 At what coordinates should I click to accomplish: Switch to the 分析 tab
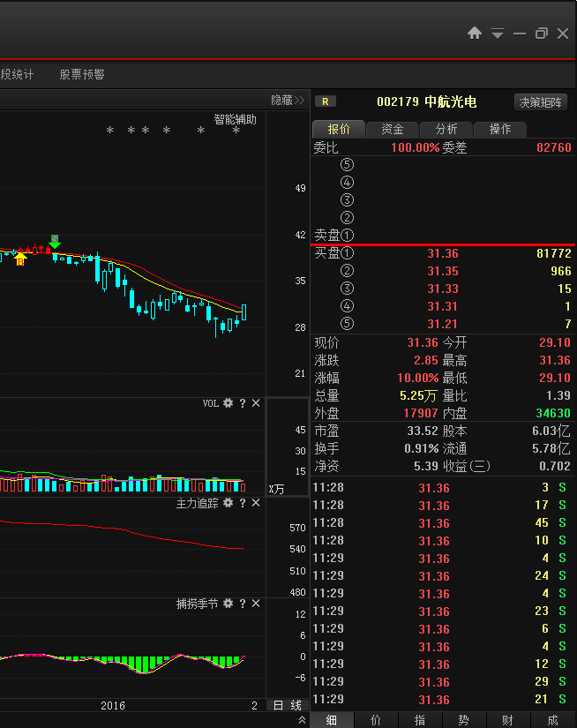pyautogui.click(x=446, y=130)
